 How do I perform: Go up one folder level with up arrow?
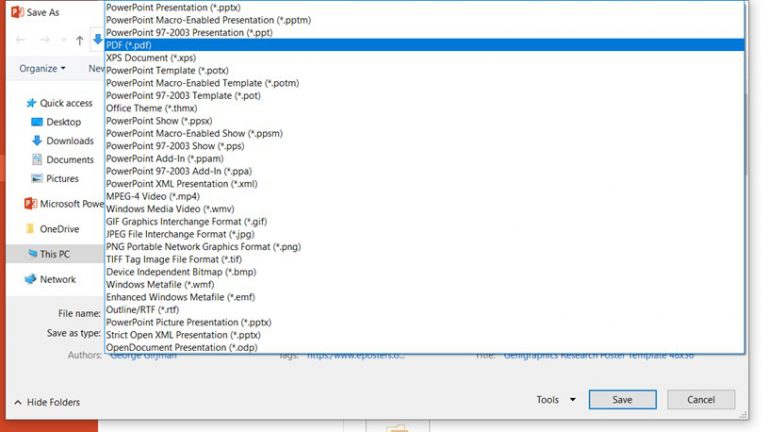80,40
